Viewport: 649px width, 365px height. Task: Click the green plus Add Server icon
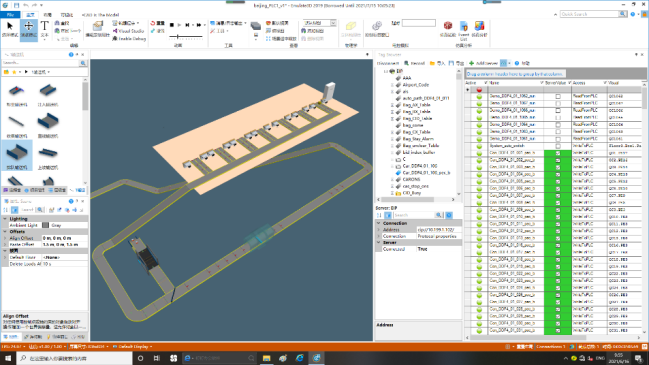click(471, 63)
